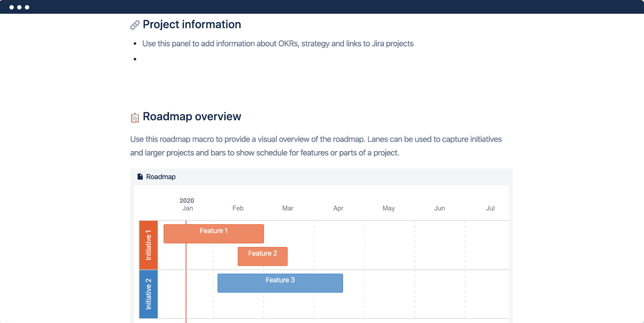Expand the Project information section
Viewport: 644px width, 323px height.
click(192, 24)
